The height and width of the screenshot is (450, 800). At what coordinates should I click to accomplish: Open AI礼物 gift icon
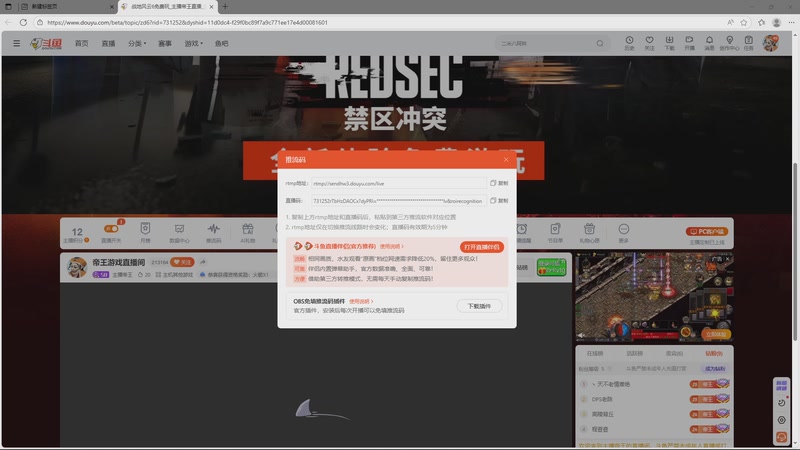coord(247,232)
